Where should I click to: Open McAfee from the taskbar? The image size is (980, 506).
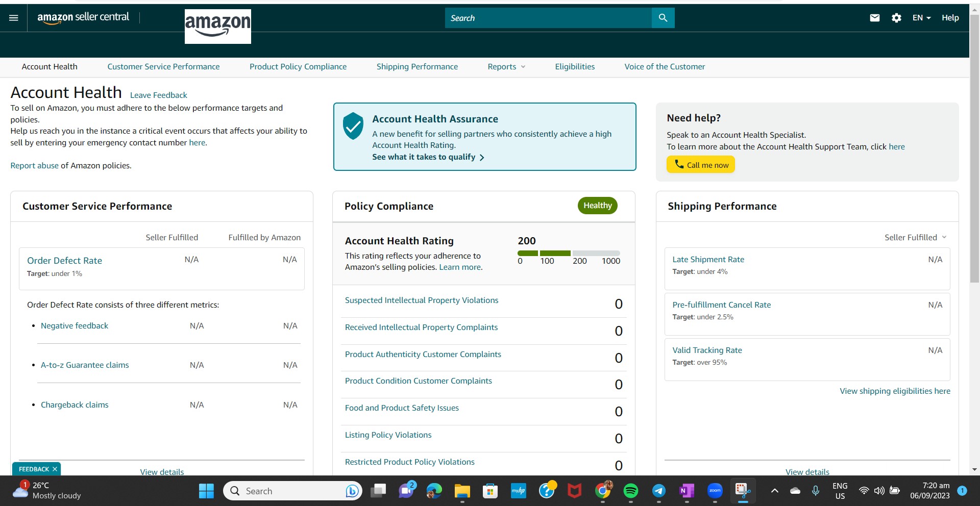coord(575,491)
